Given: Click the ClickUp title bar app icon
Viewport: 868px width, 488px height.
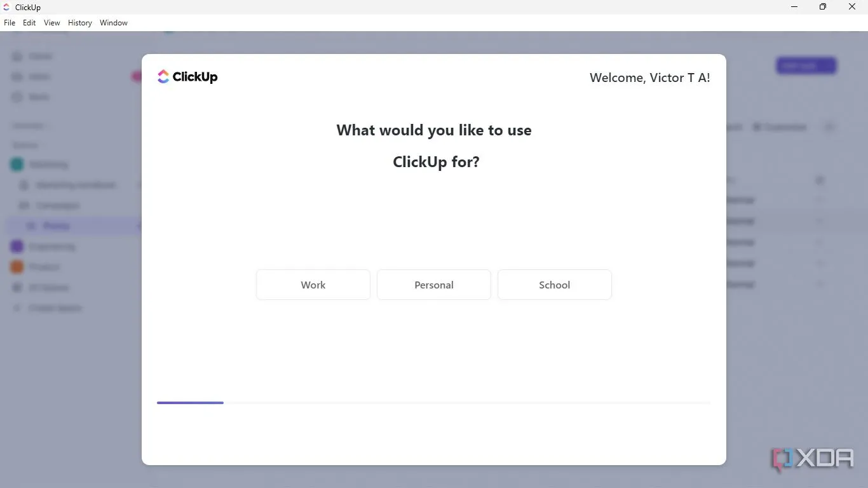Looking at the screenshot, I should click(x=6, y=8).
